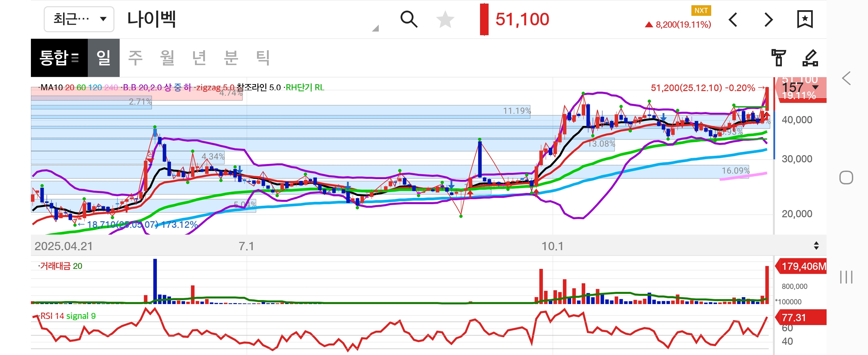
Task: Collapse side panel with left chevron
Action: pos(846,79)
